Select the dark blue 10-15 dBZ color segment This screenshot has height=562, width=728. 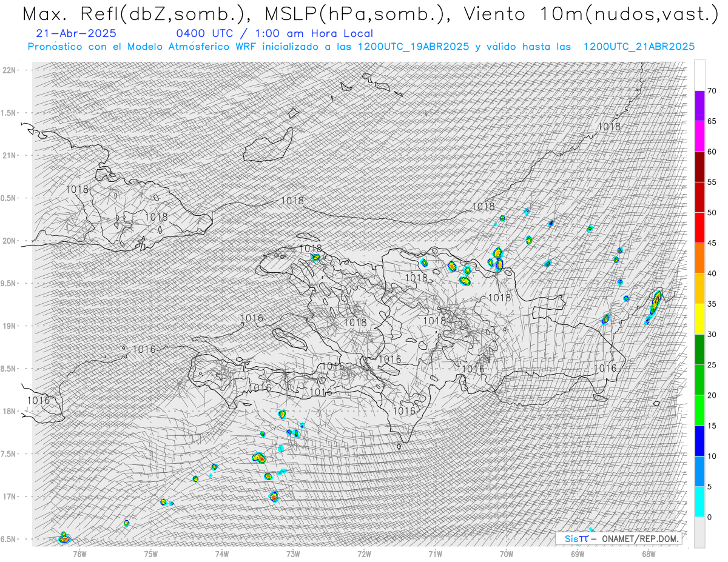(x=699, y=441)
